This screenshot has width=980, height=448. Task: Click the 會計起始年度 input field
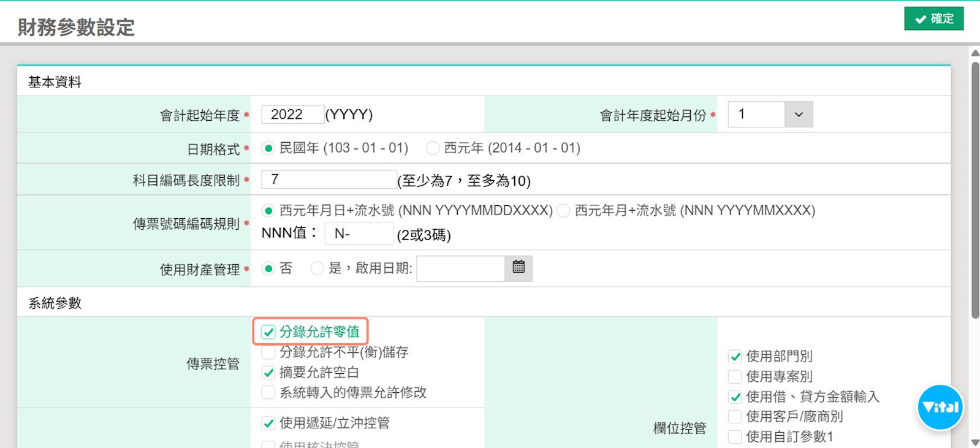point(292,115)
